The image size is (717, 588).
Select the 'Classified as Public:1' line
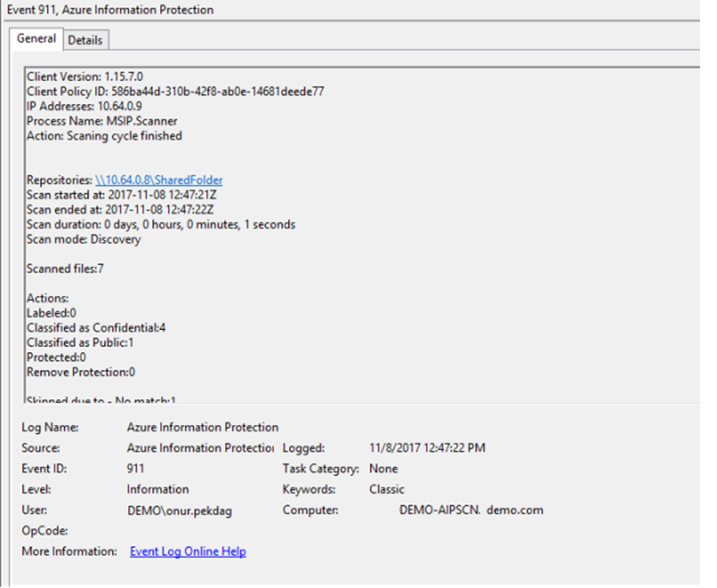coord(80,343)
